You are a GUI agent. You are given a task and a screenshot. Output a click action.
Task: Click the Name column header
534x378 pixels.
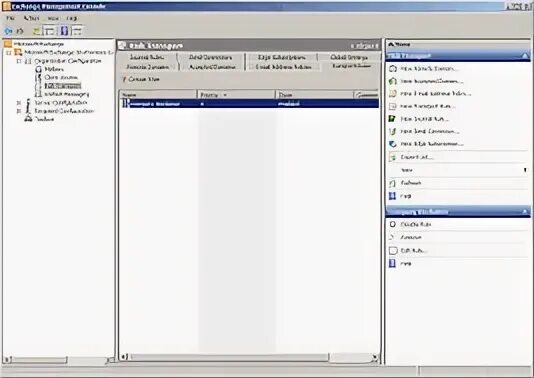coord(158,95)
